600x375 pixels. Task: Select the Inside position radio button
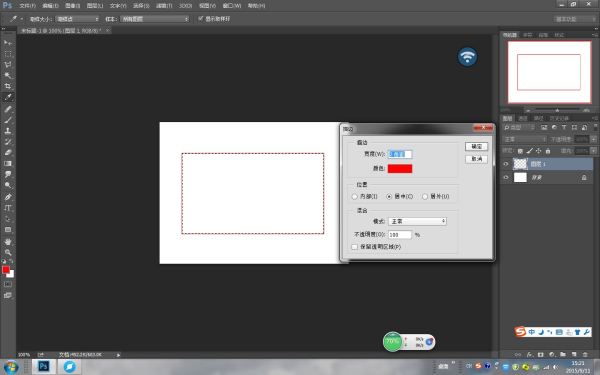(354, 196)
